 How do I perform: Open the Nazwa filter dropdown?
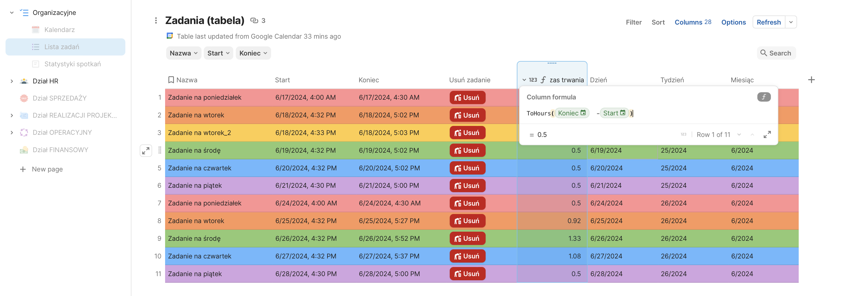point(183,53)
